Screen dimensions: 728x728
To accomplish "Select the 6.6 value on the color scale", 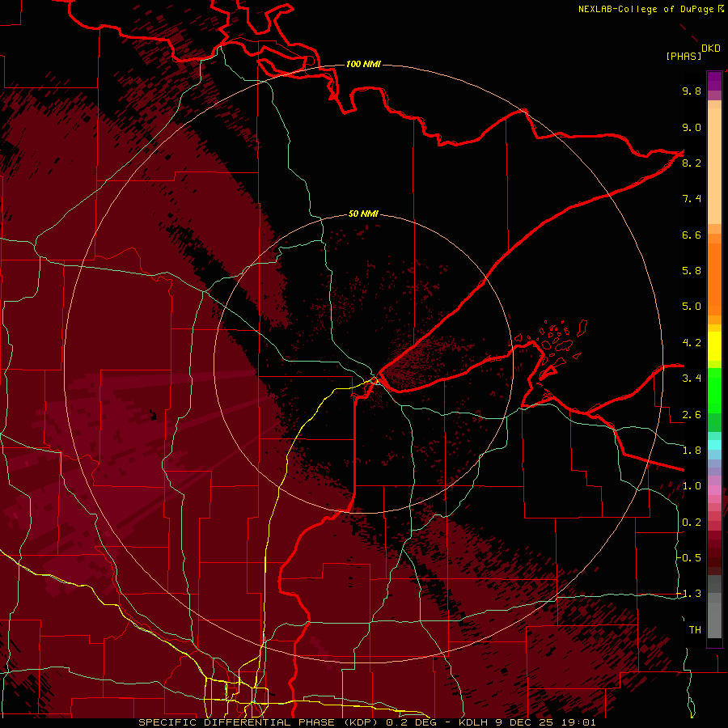I will (692, 235).
